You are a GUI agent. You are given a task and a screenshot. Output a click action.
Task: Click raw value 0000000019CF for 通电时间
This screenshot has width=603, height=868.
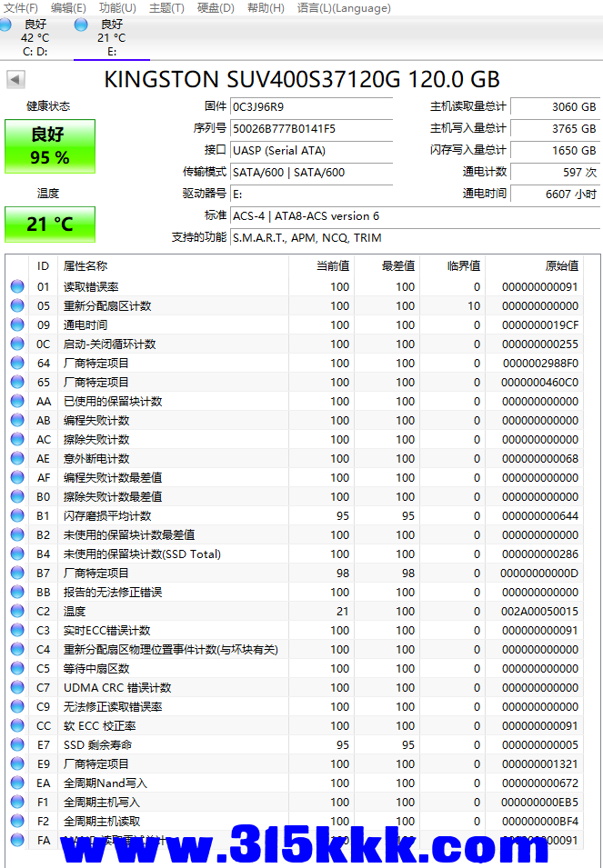tap(540, 325)
